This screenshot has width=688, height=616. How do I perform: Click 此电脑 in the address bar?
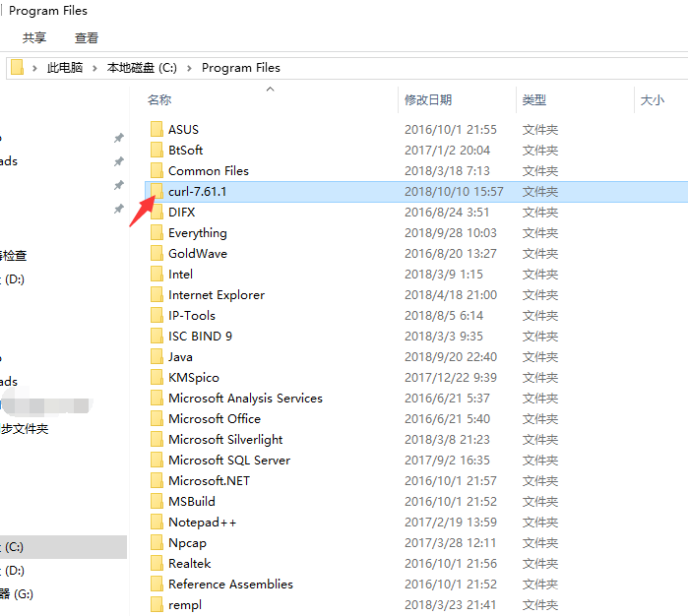65,68
